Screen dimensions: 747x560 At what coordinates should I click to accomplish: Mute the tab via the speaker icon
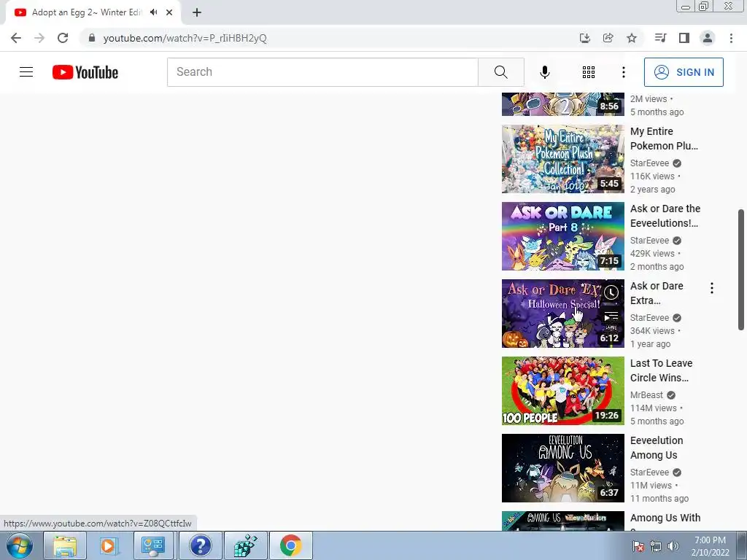pyautogui.click(x=153, y=12)
